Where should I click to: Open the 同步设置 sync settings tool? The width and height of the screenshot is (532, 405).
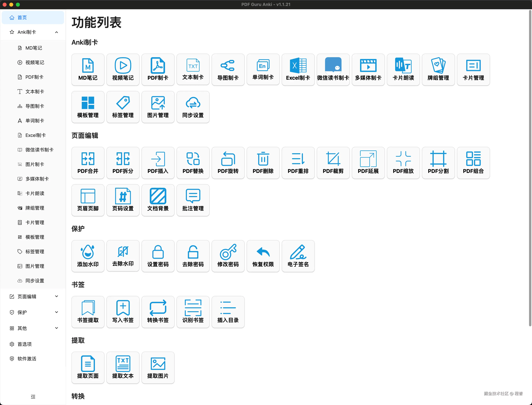point(193,107)
